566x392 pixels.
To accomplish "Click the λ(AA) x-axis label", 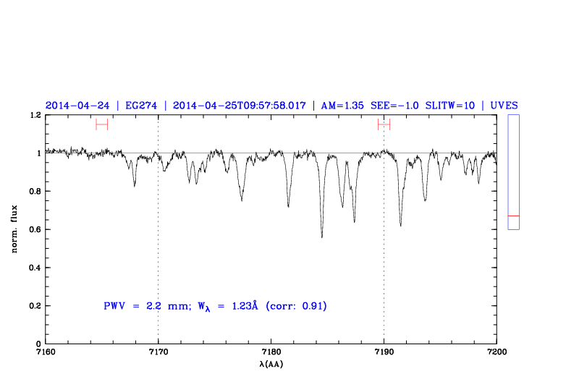I will [x=271, y=365].
